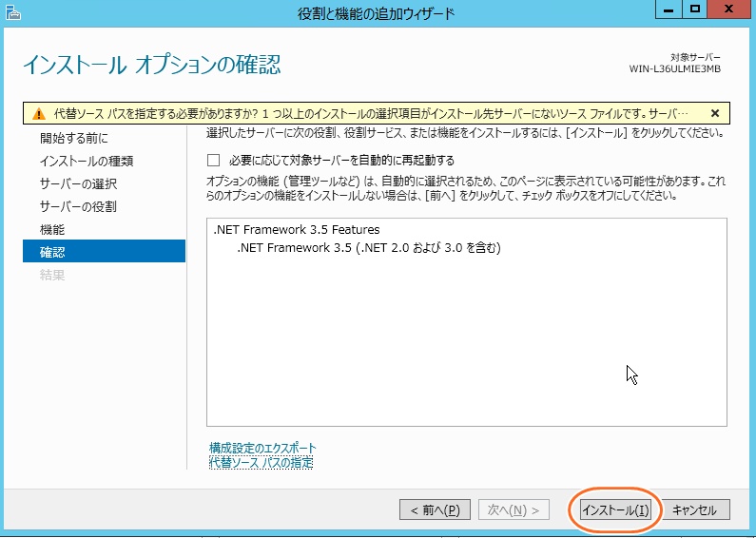Screen dimensions: 756x538
Task: Select the 開始する前に step
Action: [x=74, y=139]
